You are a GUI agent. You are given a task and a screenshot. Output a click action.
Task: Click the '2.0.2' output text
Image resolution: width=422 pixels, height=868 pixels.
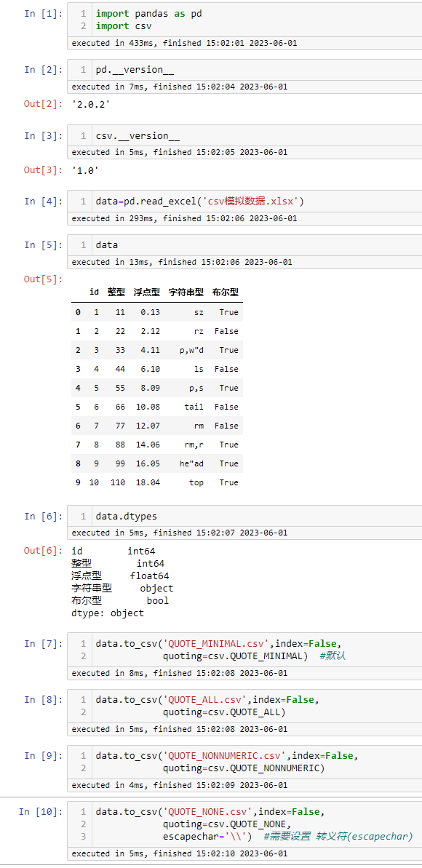[91, 103]
